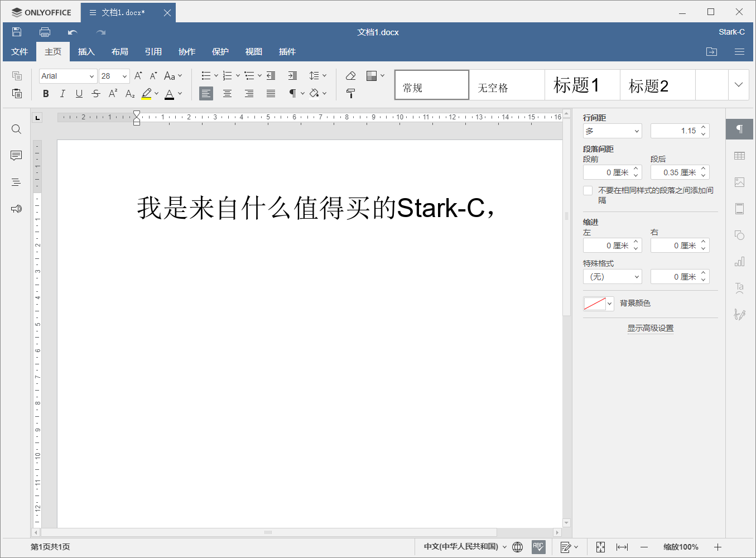Apply the 无空格 style
Viewport: 756px width, 558px height.
(507, 85)
